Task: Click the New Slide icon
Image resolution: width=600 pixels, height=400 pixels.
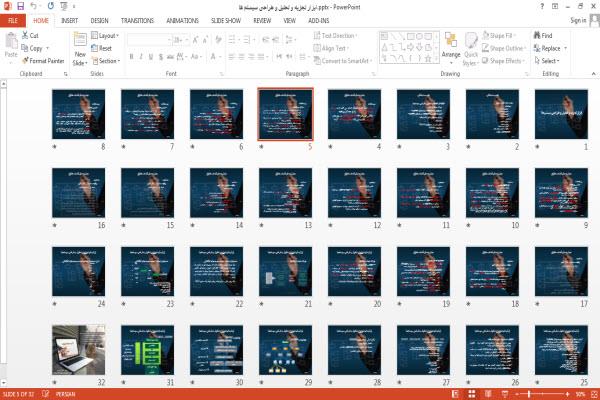Action: coord(80,40)
